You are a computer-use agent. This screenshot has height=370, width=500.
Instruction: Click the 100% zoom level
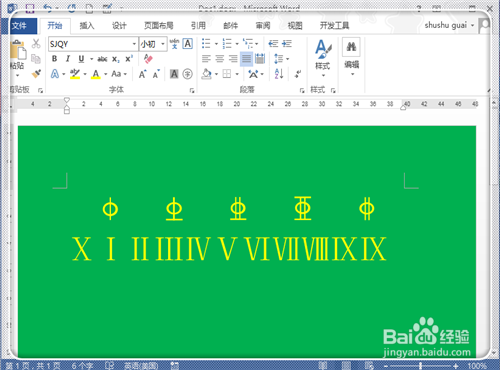click(477, 366)
